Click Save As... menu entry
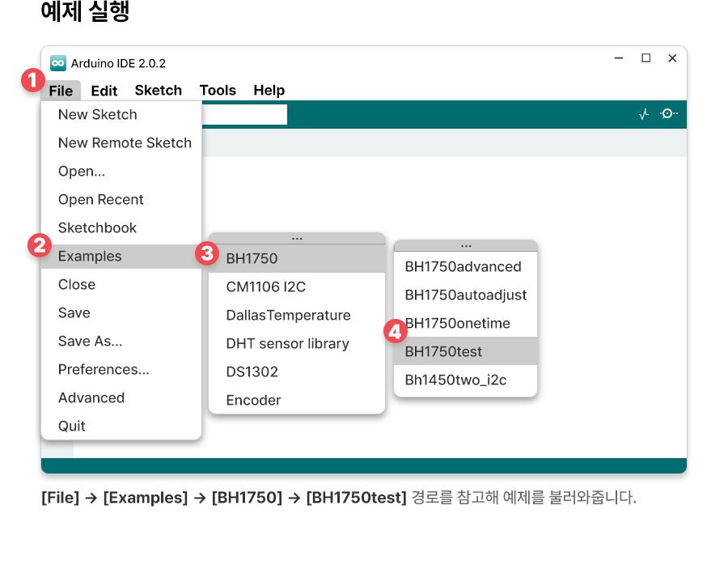This screenshot has height=586, width=728. tap(90, 342)
